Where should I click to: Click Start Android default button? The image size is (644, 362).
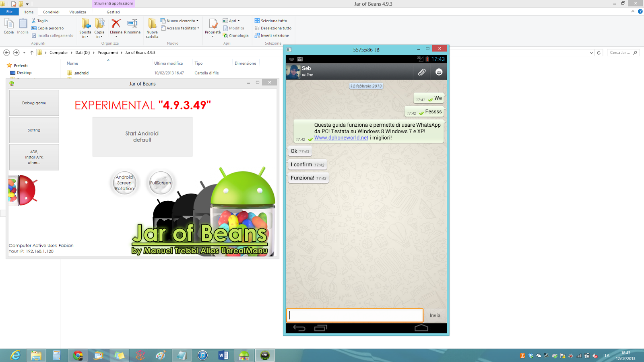tap(142, 137)
